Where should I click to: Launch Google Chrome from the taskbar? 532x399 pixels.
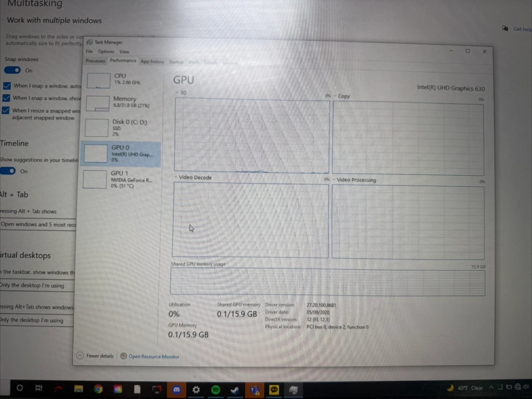[x=98, y=389]
